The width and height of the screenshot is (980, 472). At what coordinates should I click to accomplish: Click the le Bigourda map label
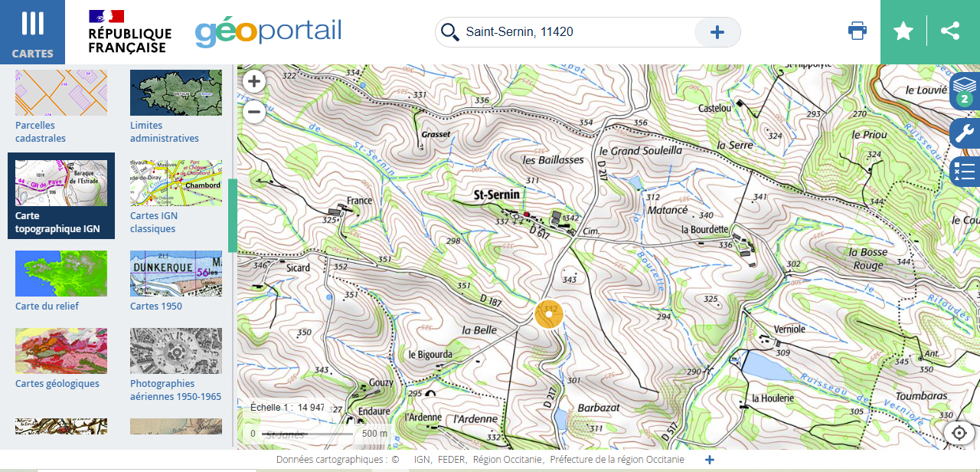tap(430, 355)
